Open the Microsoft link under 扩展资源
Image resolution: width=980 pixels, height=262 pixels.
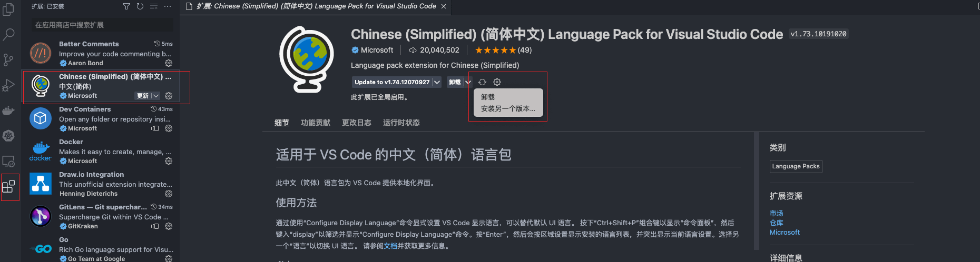(x=785, y=232)
